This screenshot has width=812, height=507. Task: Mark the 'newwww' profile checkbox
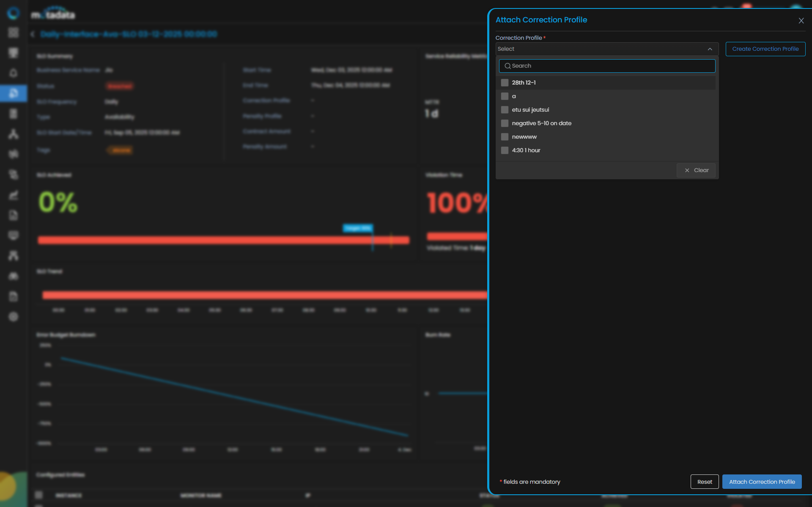tap(505, 137)
